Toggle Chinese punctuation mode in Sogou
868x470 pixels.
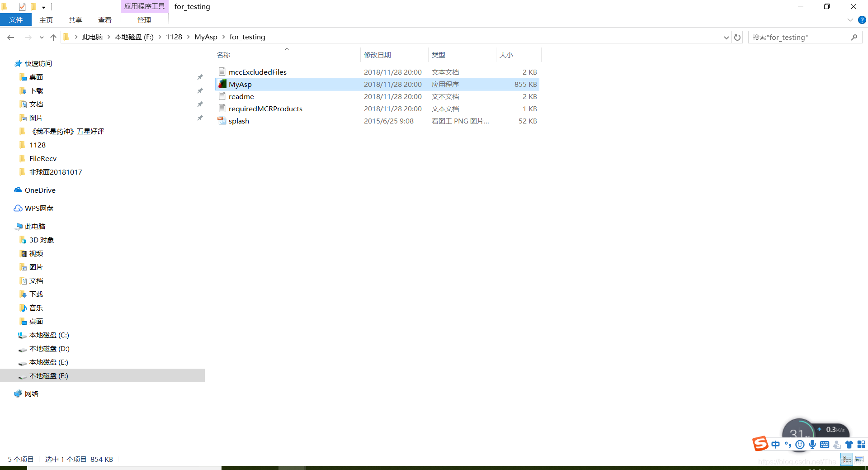tap(788, 445)
